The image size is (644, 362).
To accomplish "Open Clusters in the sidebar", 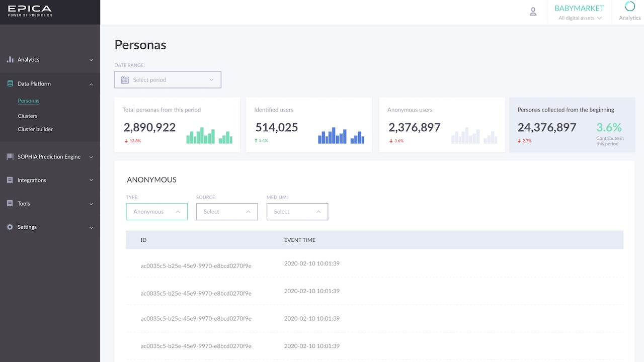I will pyautogui.click(x=28, y=116).
